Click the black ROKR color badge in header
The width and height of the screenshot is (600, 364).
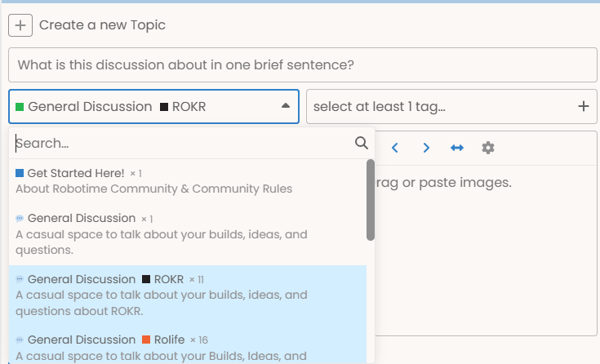point(164,107)
